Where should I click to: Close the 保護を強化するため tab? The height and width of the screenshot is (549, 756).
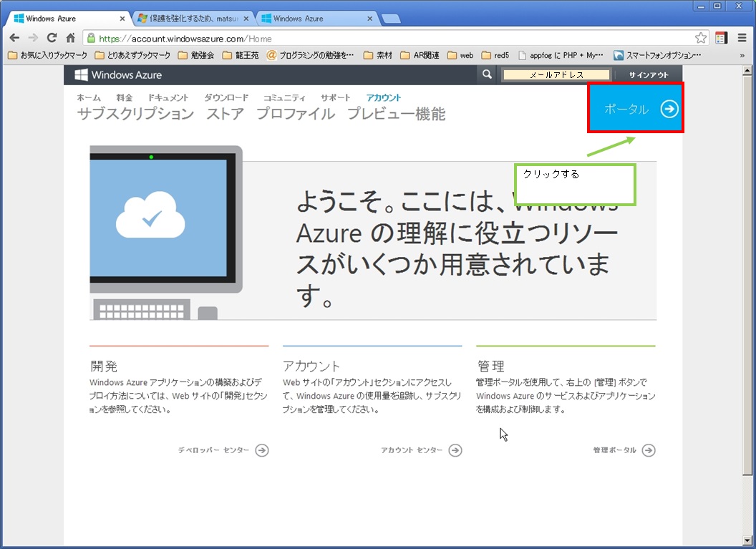246,19
